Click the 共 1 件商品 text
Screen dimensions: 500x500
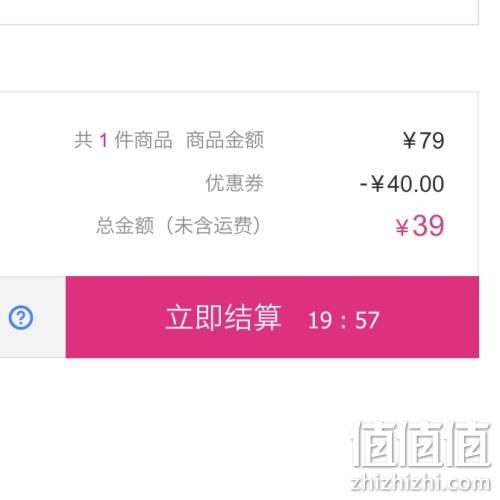pos(123,140)
